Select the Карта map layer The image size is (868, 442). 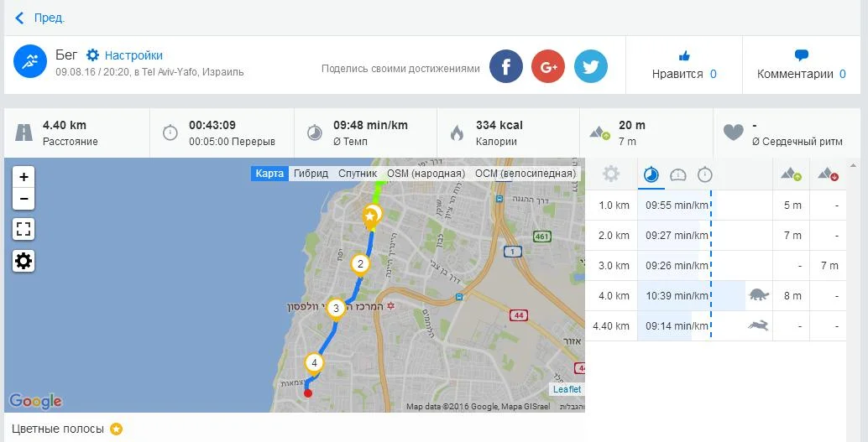[269, 174]
